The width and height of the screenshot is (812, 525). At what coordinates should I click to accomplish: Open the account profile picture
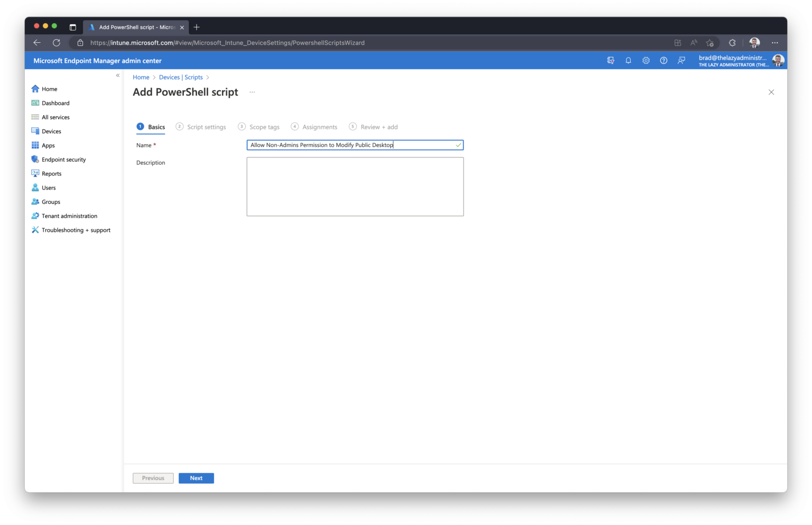(778, 61)
